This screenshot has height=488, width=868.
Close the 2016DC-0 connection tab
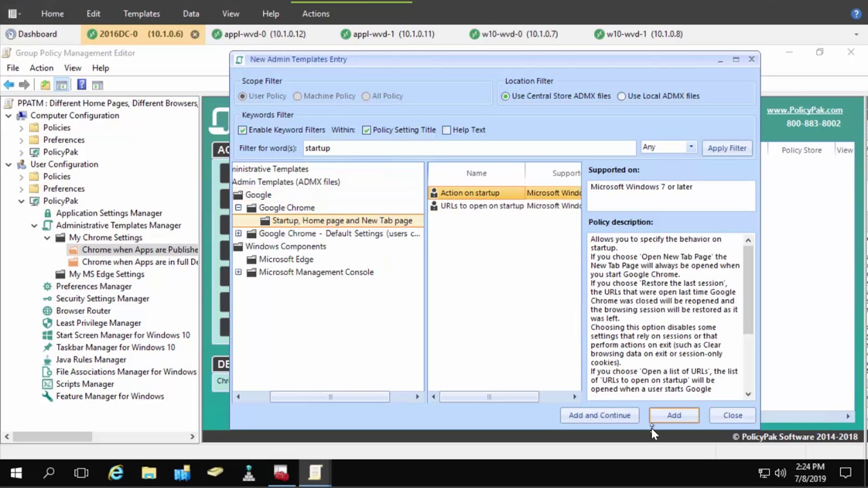click(x=195, y=34)
